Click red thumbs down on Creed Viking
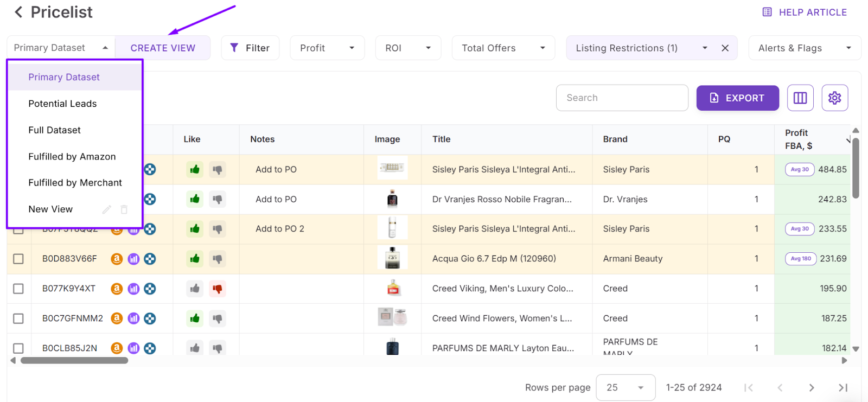Viewport: 868px width, 402px height. tap(218, 289)
